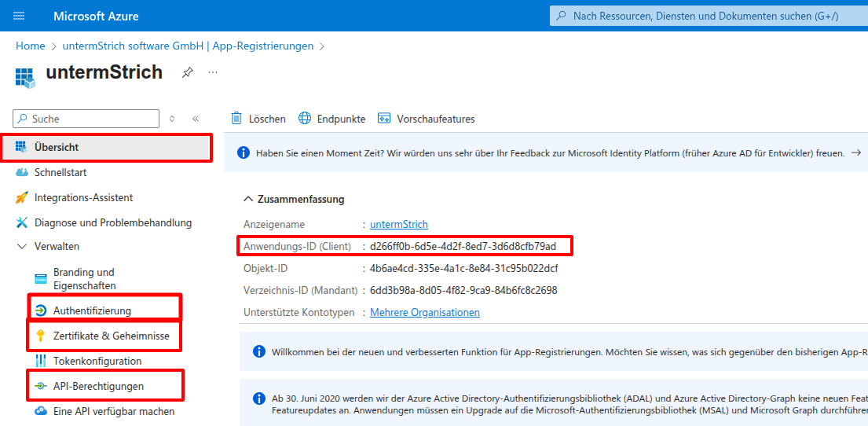This screenshot has height=426, width=868.
Task: Open the Azure hamburger portal menu
Action: coord(19,16)
